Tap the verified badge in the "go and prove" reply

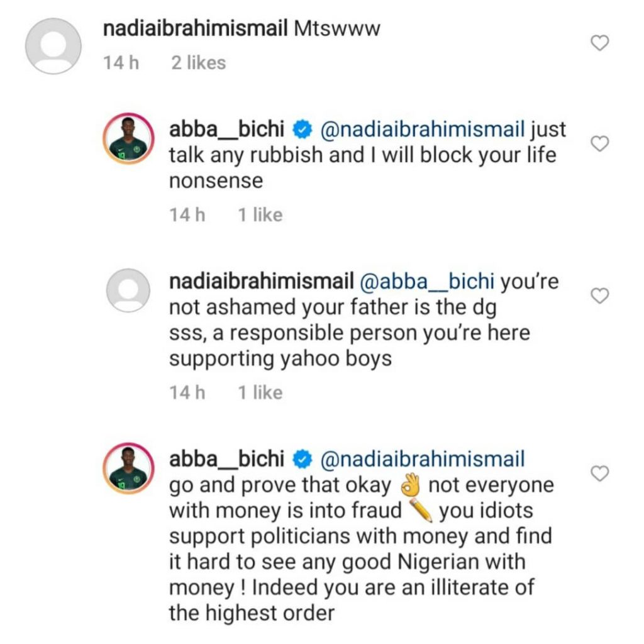point(303,460)
